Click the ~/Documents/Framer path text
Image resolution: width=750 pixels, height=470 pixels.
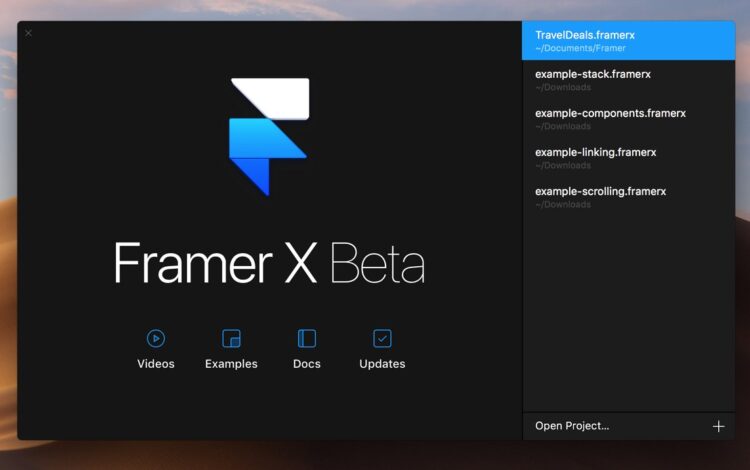coord(580,48)
